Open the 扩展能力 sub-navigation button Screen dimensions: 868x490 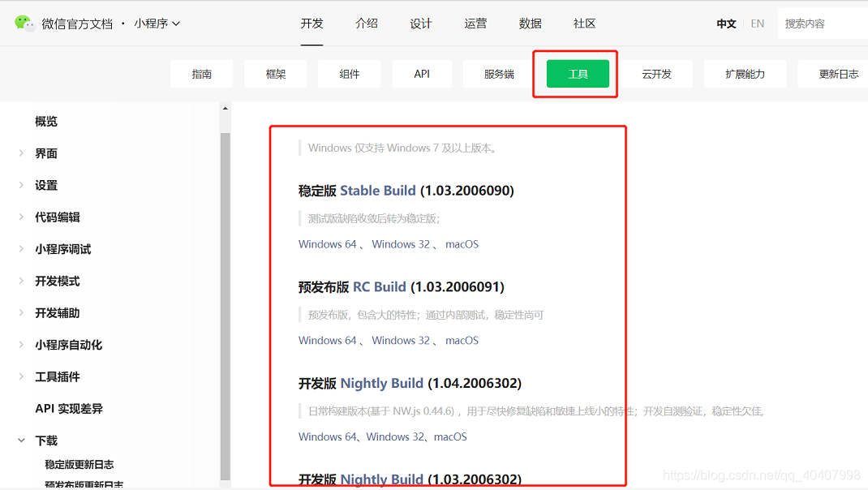[746, 74]
